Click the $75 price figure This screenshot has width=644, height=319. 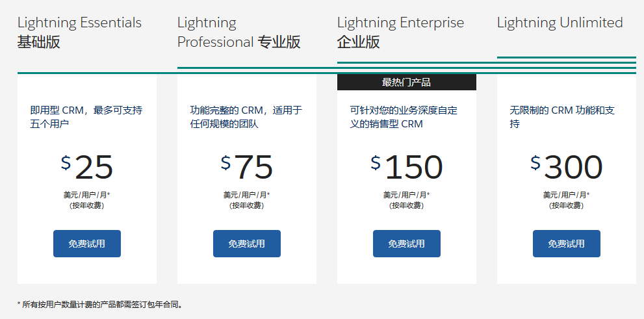pyautogui.click(x=247, y=167)
